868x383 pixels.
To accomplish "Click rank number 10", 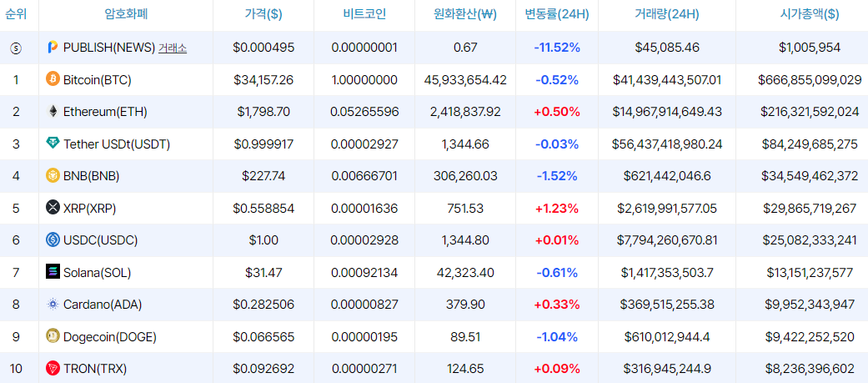I will point(16,369).
